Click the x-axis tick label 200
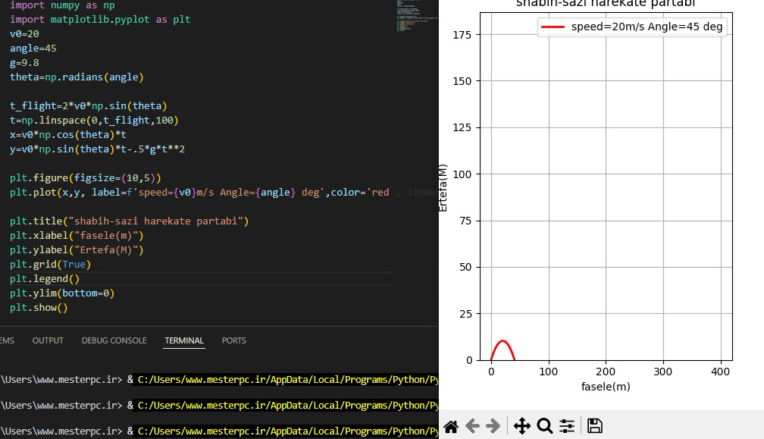764x439 pixels. tap(606, 372)
